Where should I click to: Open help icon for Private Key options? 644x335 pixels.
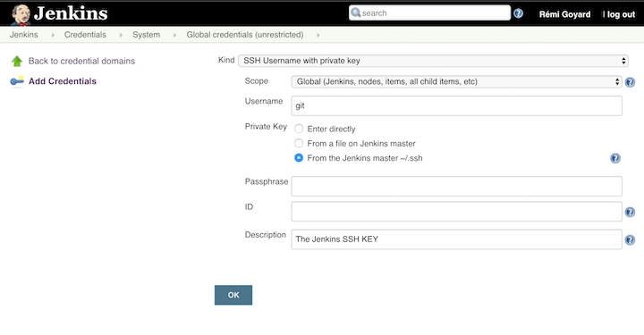coord(614,158)
